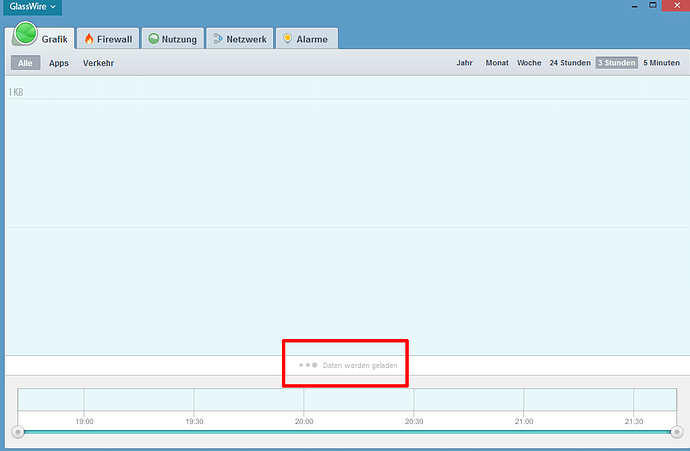Click the green Nutzung usage icon
The image size is (690, 451).
click(x=153, y=39)
